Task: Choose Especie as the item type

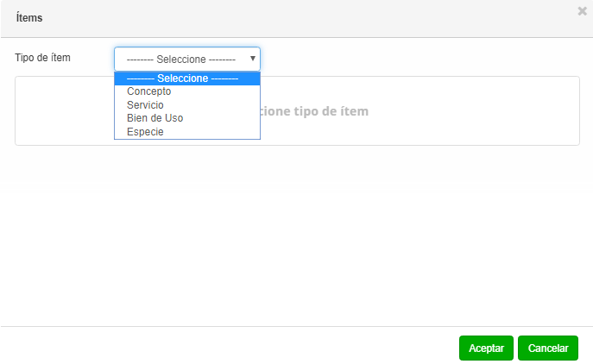Action: pyautogui.click(x=145, y=132)
